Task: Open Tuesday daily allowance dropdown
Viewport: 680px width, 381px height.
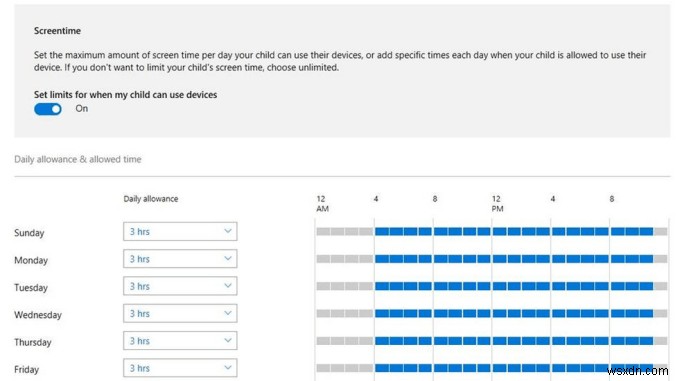Action: coord(180,286)
